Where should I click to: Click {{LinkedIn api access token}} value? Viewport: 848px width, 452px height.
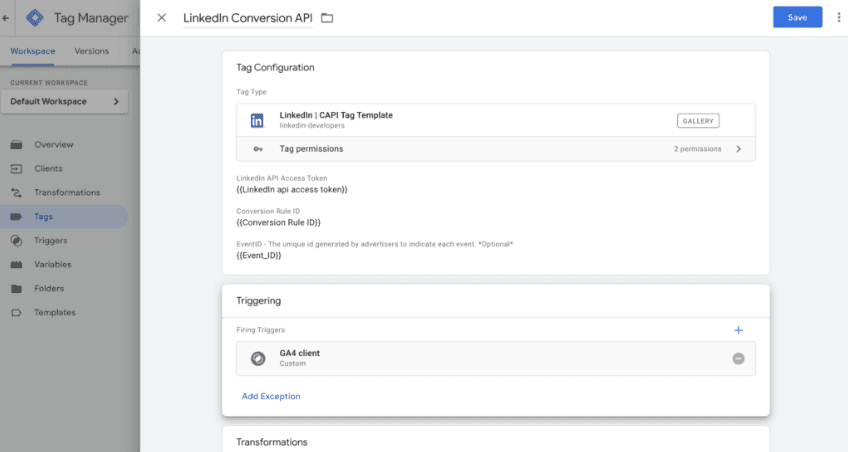pyautogui.click(x=292, y=190)
